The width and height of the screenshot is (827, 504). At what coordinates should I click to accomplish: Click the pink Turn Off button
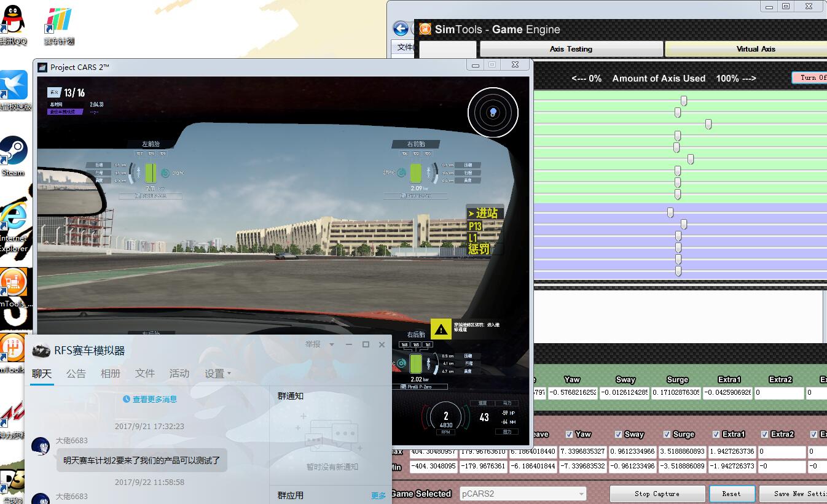click(810, 78)
